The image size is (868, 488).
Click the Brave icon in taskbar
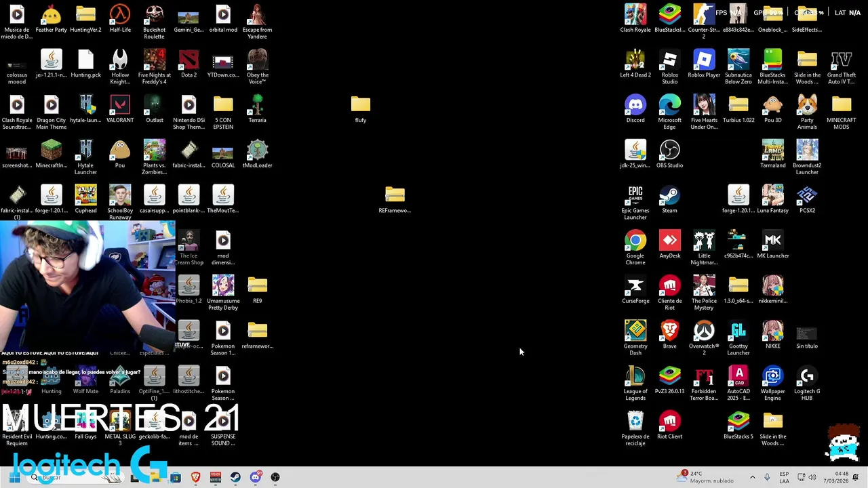pos(196,477)
